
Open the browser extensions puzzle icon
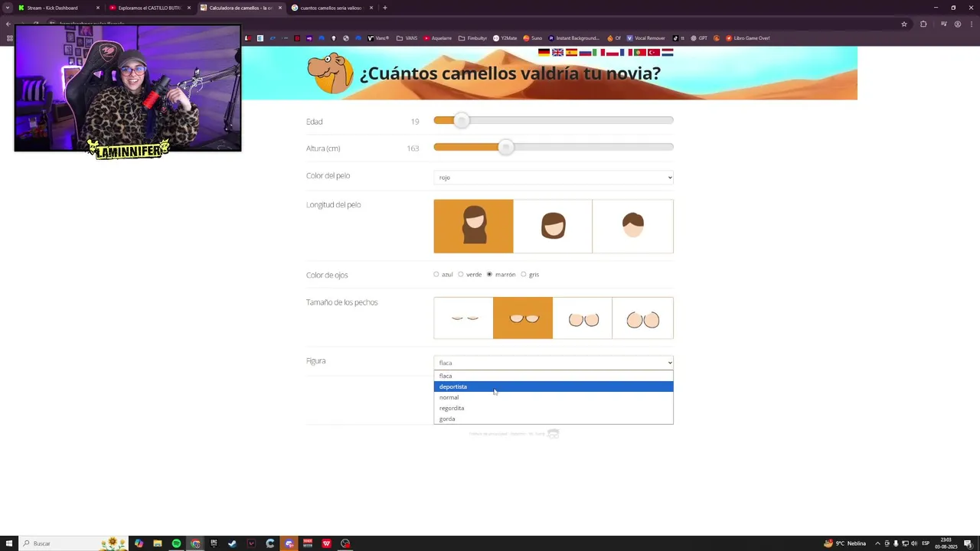click(x=923, y=24)
